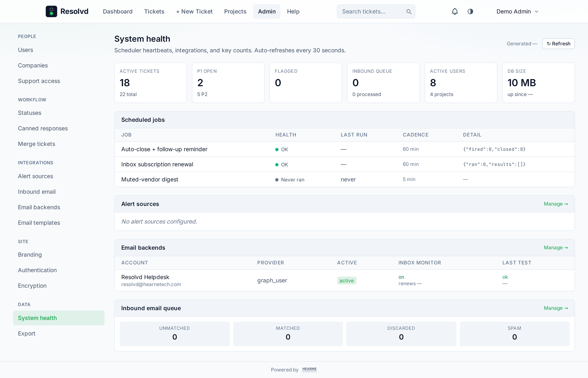Click Manage link in Alert sources panel
Image resolution: width=588 pixels, height=378 pixels.
(x=556, y=204)
